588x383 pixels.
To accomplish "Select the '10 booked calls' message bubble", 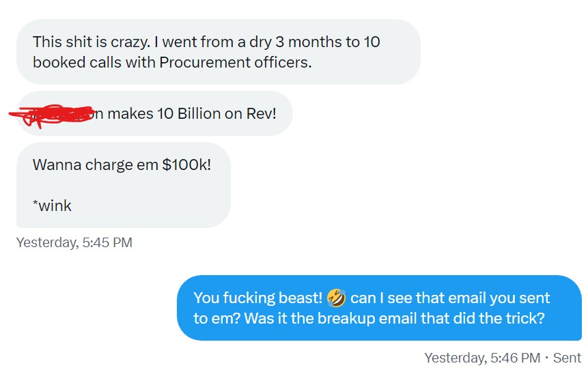I will (x=219, y=52).
